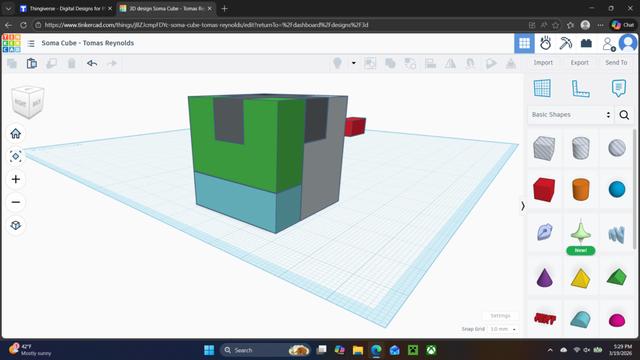Open the Windows Start menu
Screen dimensions: 640x360
(x=209, y=350)
